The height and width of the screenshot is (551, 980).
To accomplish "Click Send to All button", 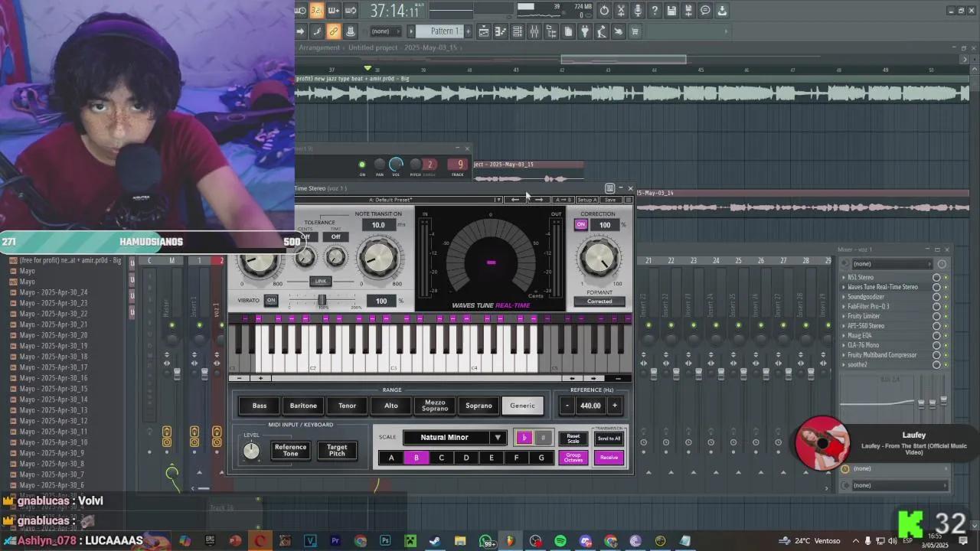I will [609, 439].
